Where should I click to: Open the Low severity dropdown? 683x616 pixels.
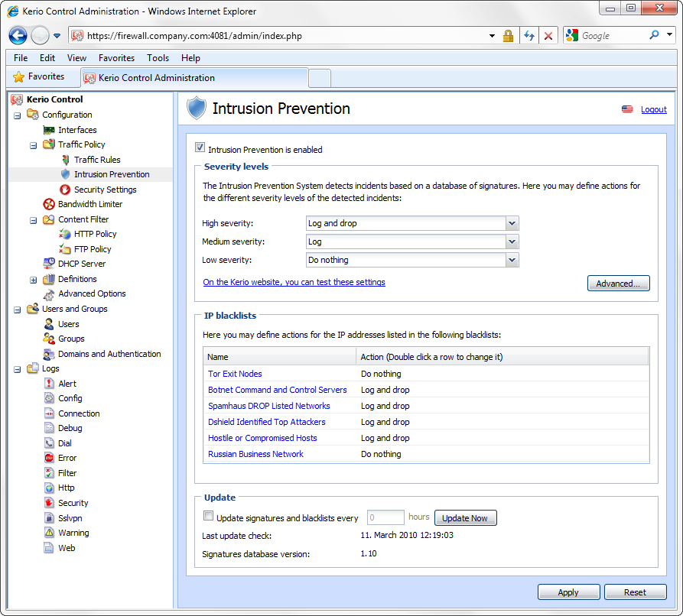point(512,260)
